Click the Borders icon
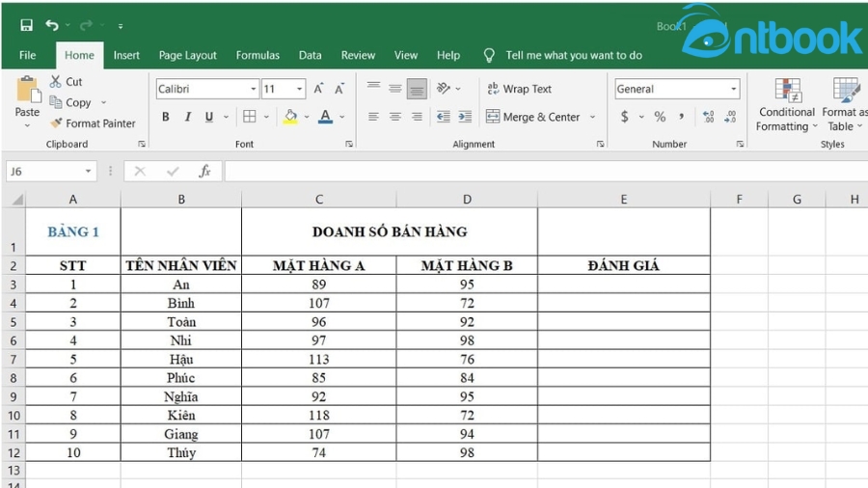 tap(250, 116)
